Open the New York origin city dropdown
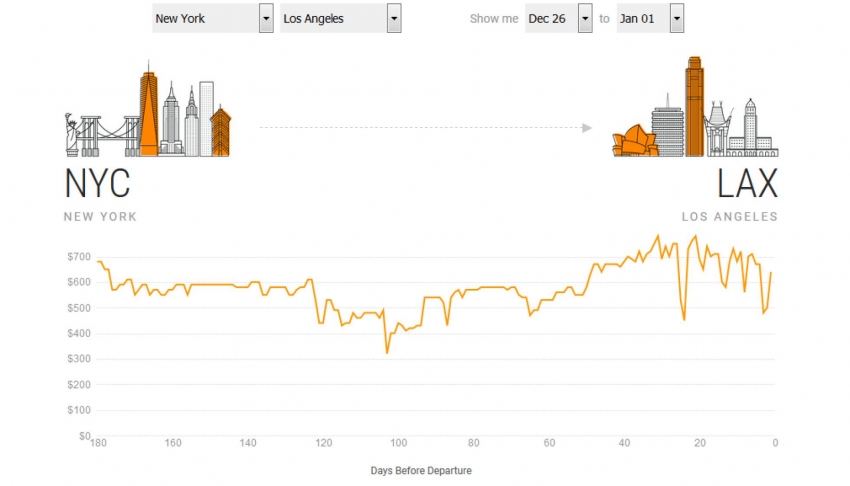This screenshot has width=850, height=486. [212, 18]
